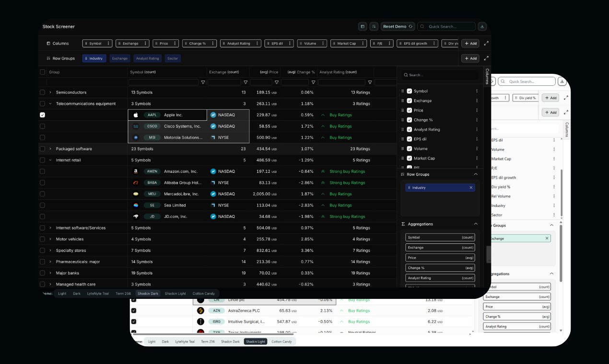Collapse the dark panel Aggregations section
Viewport: 609px width, 364px height.
(x=476, y=224)
